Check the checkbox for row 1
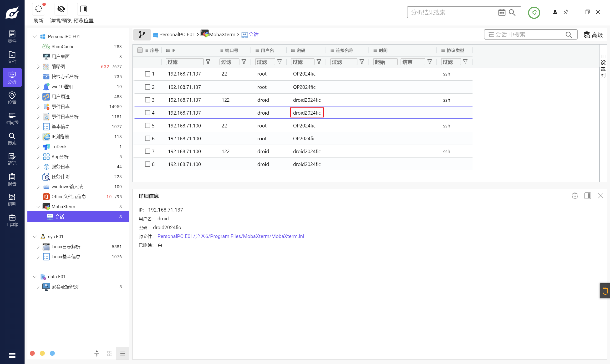 pos(147,74)
